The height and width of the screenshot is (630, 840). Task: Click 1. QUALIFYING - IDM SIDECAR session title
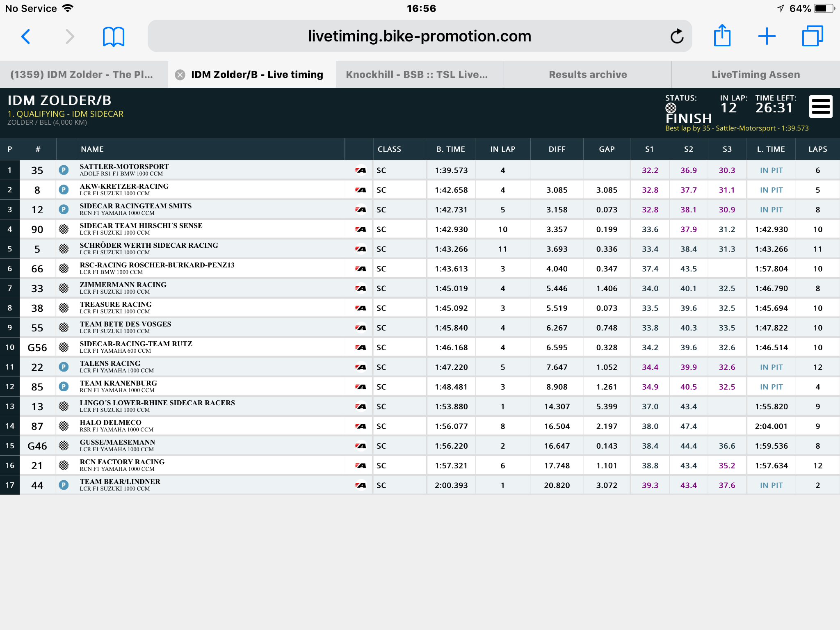point(66,114)
